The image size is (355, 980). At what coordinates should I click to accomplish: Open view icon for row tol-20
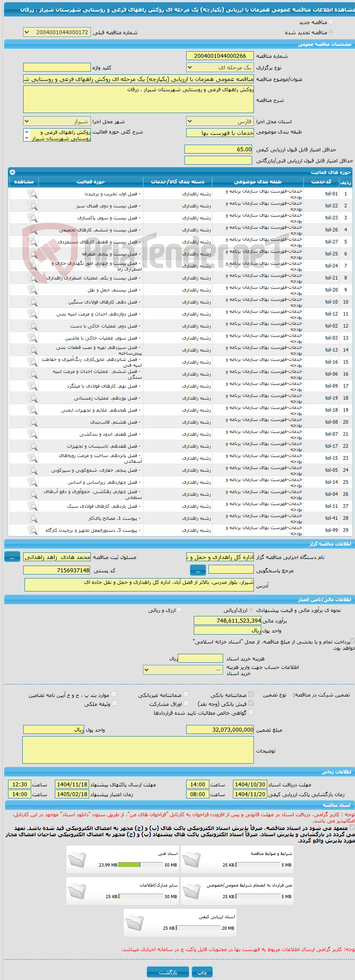pyautogui.click(x=32, y=290)
